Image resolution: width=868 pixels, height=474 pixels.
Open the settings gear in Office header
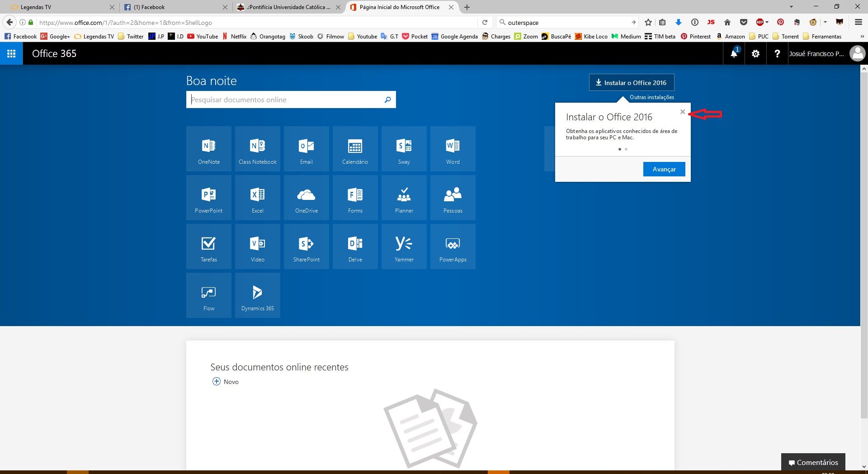pos(755,53)
